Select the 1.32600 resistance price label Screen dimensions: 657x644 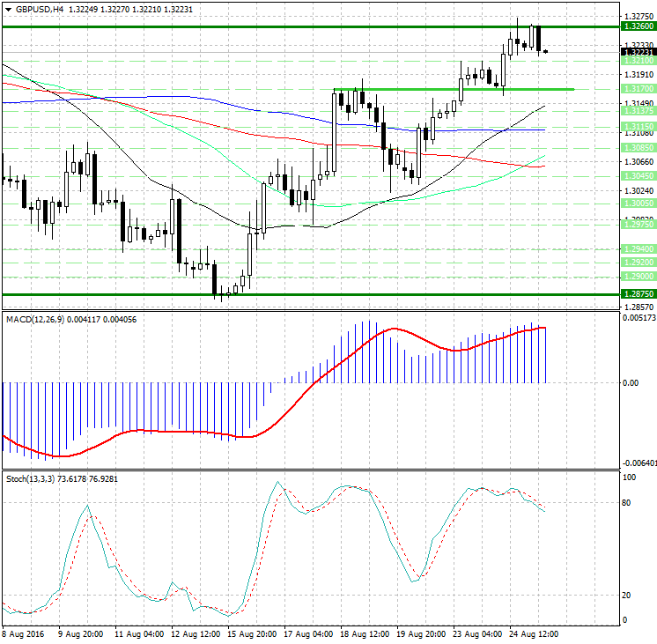[x=636, y=27]
